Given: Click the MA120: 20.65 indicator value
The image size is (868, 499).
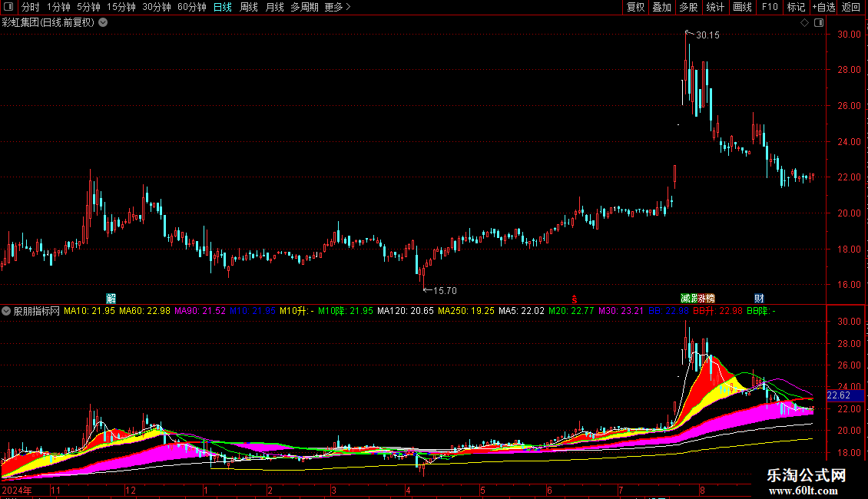Looking at the screenshot, I should tap(406, 311).
